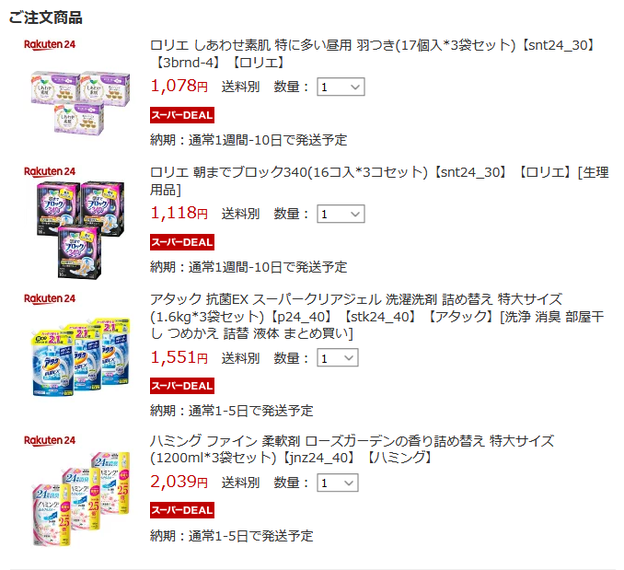Open the quantity dropdown for the Attack detergent
The height and width of the screenshot is (570, 624).
(337, 358)
